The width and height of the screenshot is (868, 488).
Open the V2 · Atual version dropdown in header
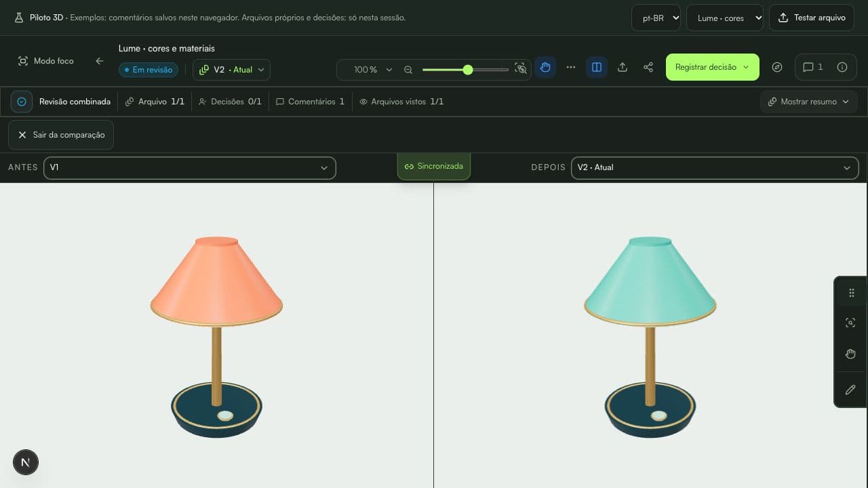click(x=231, y=69)
